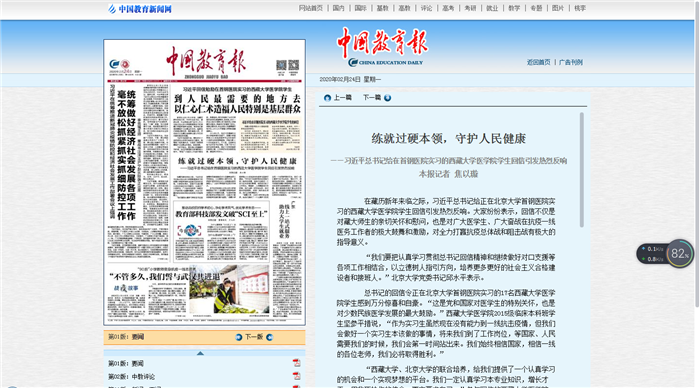The height and width of the screenshot is (388, 700).
Task: Open the 网站首页 menu item
Action: click(x=311, y=8)
